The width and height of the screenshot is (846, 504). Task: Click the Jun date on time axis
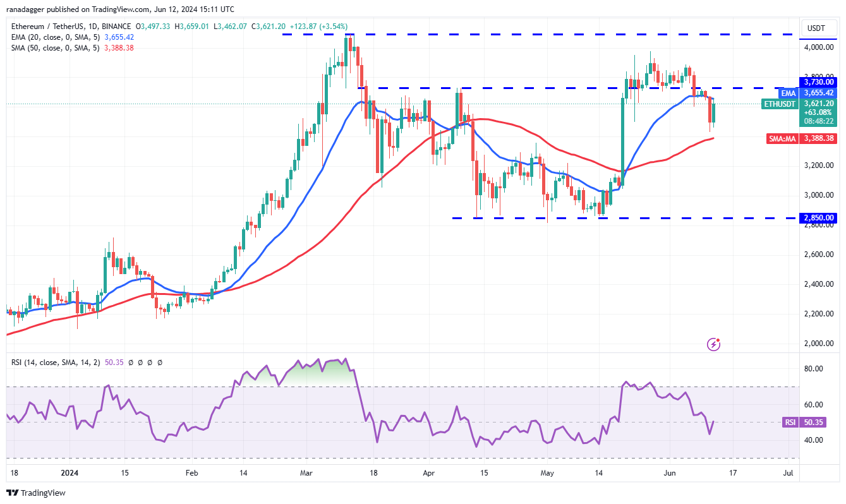[670, 472]
